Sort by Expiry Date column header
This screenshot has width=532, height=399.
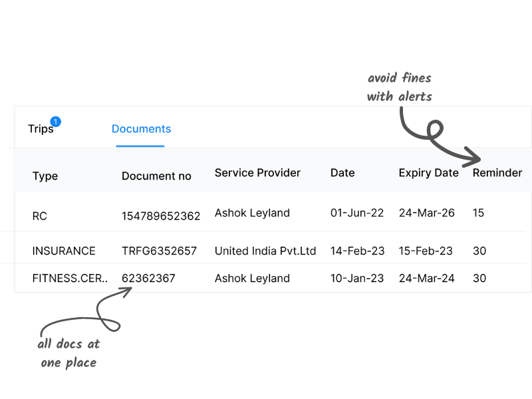click(x=428, y=173)
